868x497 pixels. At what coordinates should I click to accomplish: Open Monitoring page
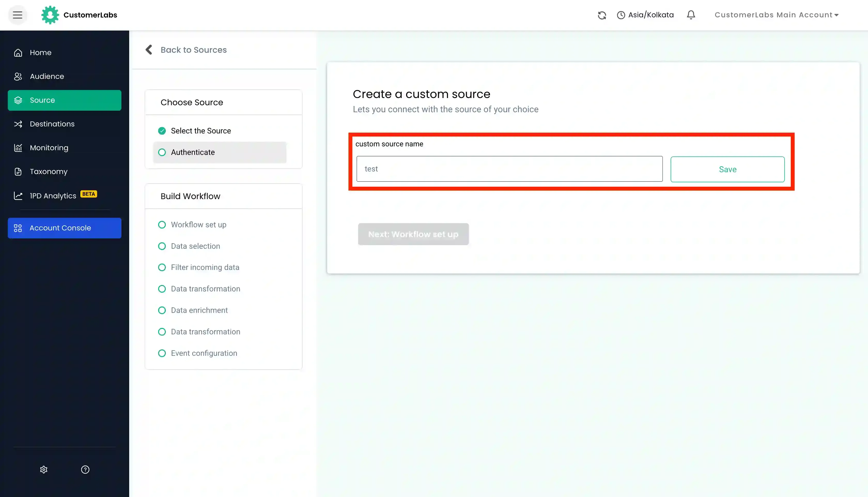pyautogui.click(x=64, y=148)
